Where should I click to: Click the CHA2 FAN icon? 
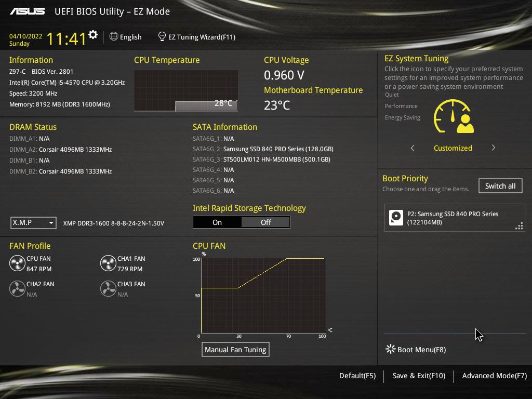tap(17, 289)
